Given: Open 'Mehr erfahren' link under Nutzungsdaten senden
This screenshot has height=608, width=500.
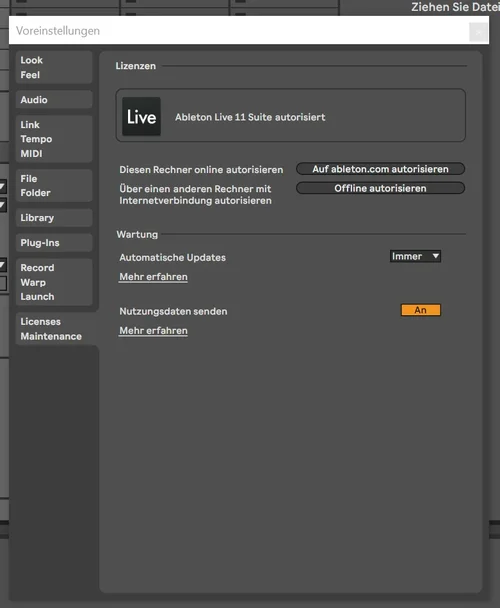Looking at the screenshot, I should pyautogui.click(x=153, y=331).
